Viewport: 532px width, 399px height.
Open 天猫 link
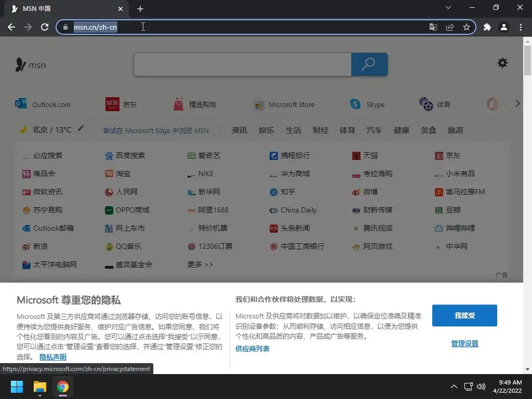click(365, 155)
